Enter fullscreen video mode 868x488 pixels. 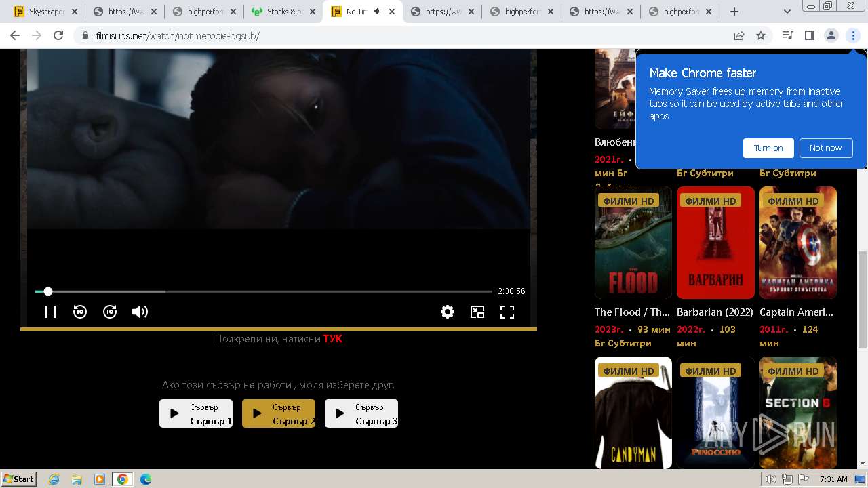(x=507, y=312)
